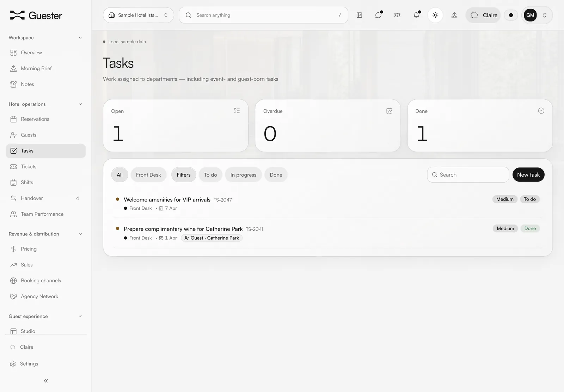Open messages chat icon in top bar
This screenshot has width=564, height=392.
coord(378,15)
